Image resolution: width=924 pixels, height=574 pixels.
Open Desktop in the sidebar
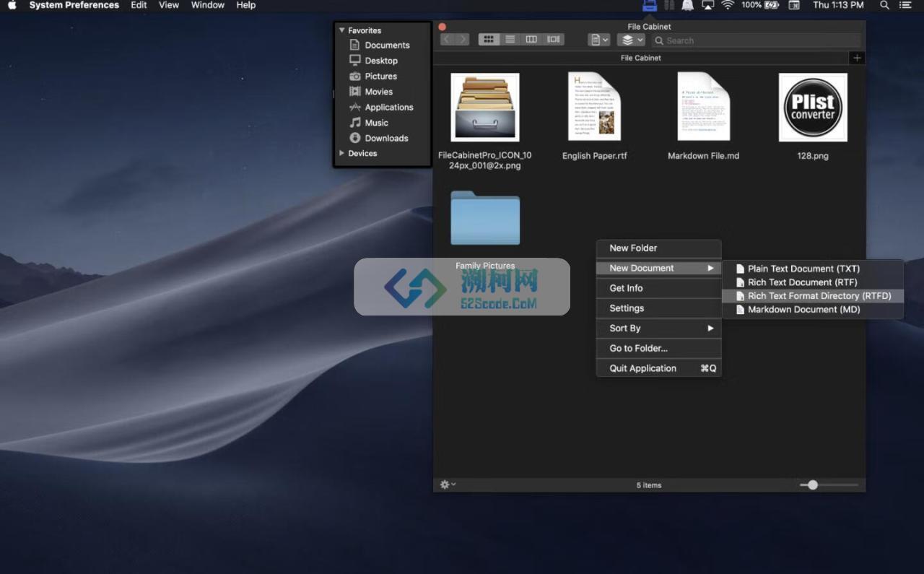click(x=381, y=61)
